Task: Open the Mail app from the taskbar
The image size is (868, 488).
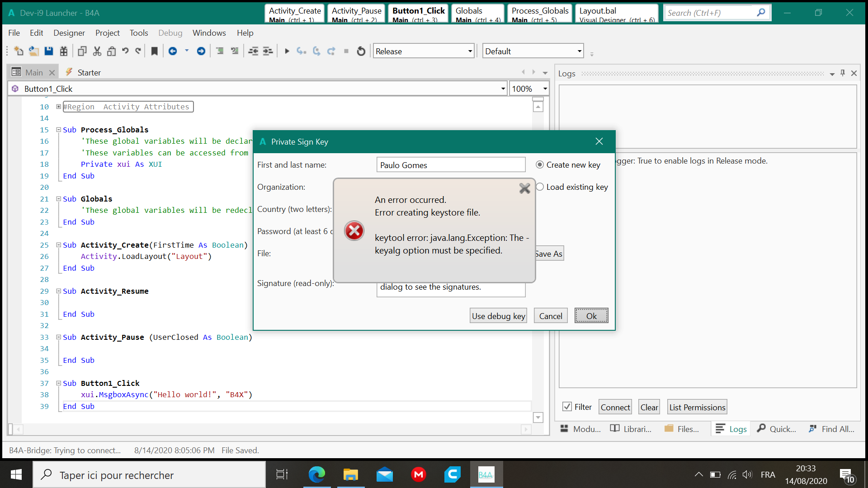Action: click(385, 474)
